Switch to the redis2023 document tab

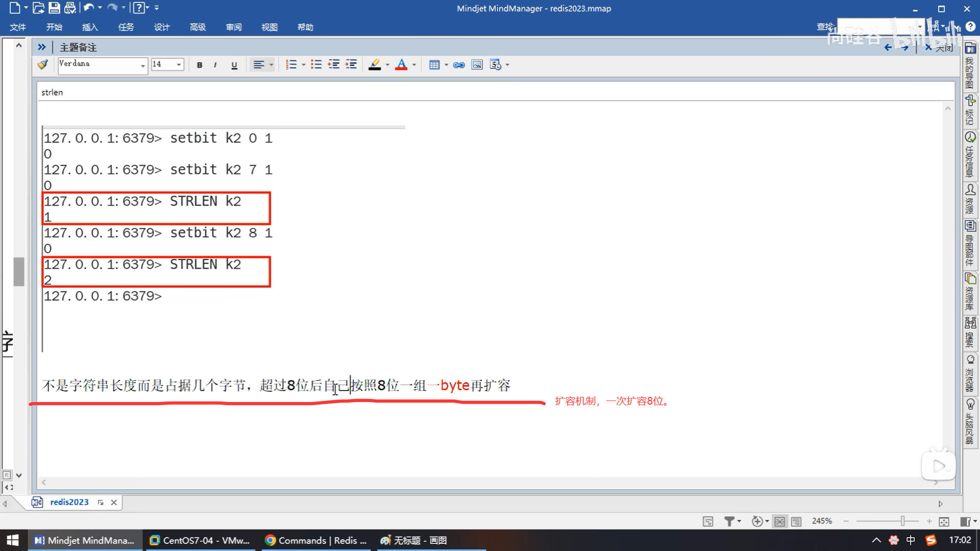point(69,502)
